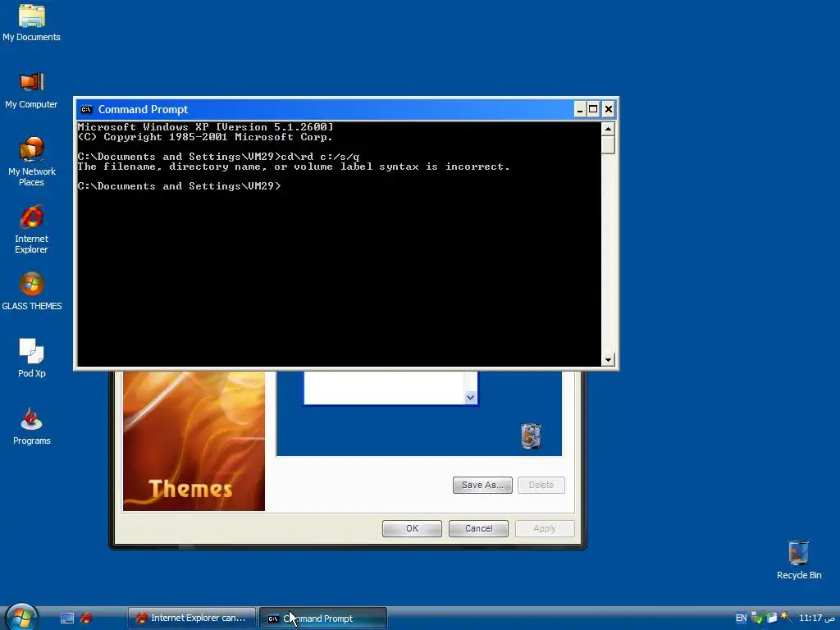Click the red quick launch icon
Image resolution: width=840 pixels, height=630 pixels.
tap(86, 619)
